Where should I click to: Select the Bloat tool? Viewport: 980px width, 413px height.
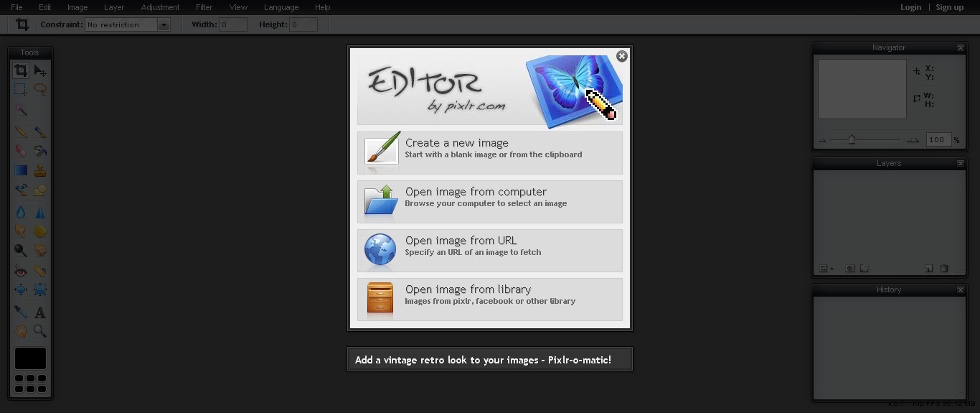pyautogui.click(x=21, y=290)
